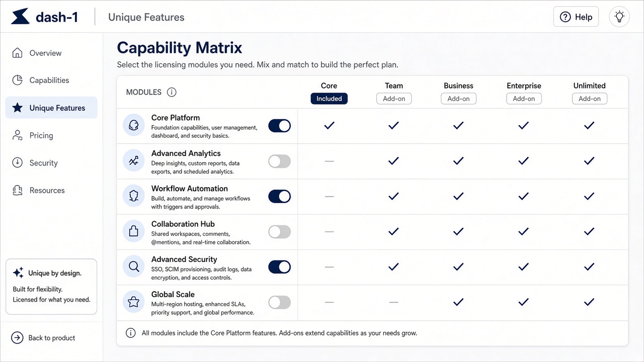The image size is (644, 362).
Task: Go to Capabilities in the sidebar
Action: [x=51, y=80]
